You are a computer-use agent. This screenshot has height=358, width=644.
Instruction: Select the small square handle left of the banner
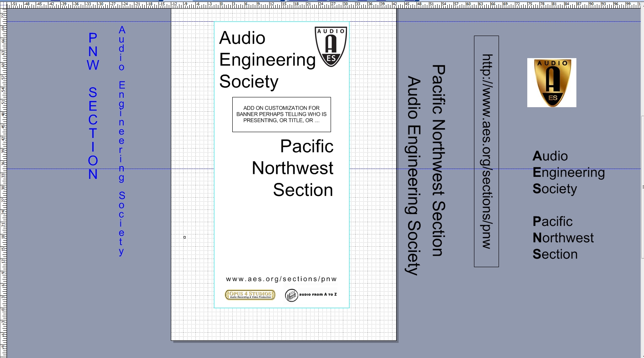pos(185,237)
